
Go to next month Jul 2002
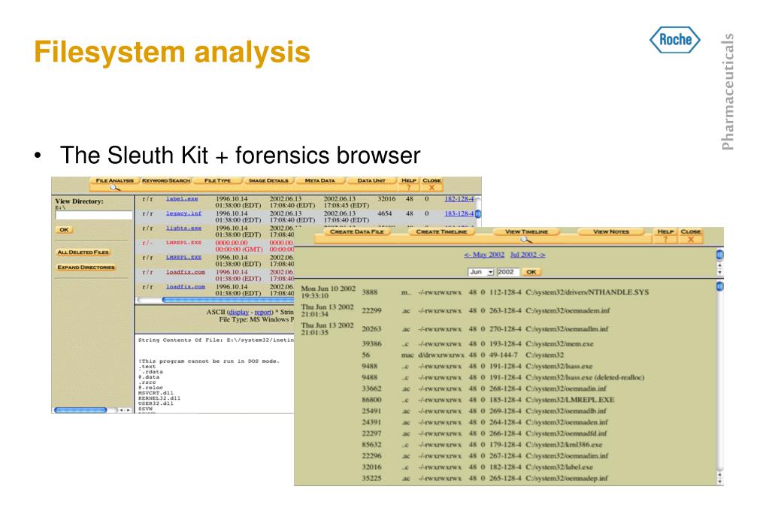(528, 255)
